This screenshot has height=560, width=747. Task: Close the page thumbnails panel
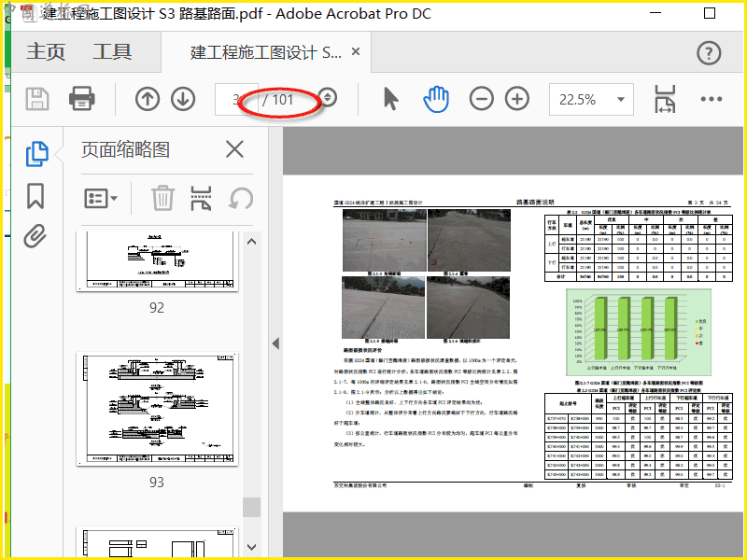pos(234,149)
